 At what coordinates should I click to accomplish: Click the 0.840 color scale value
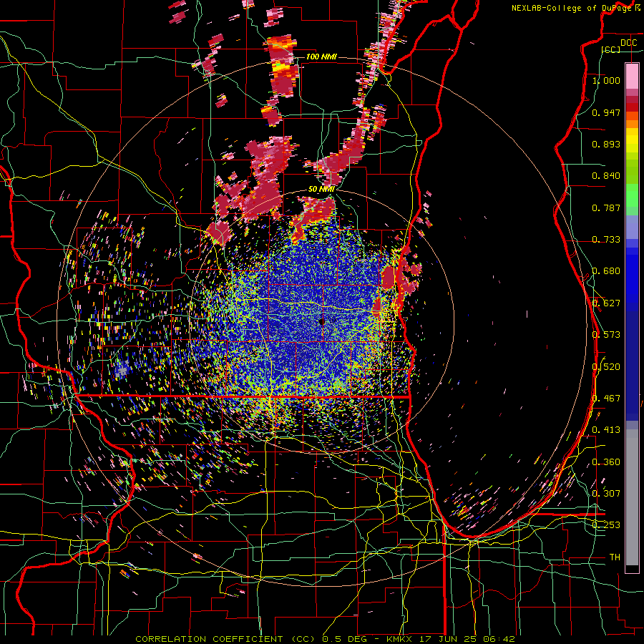[606, 176]
